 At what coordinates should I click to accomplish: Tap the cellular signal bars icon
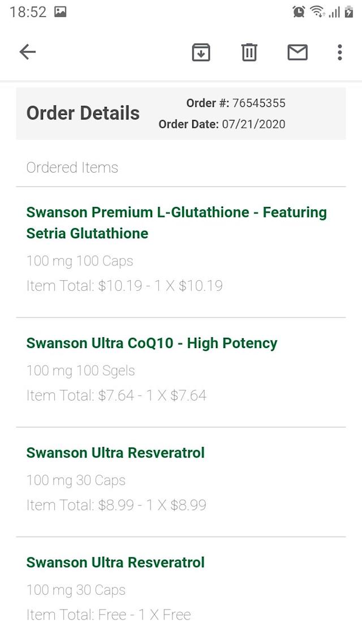tap(334, 12)
